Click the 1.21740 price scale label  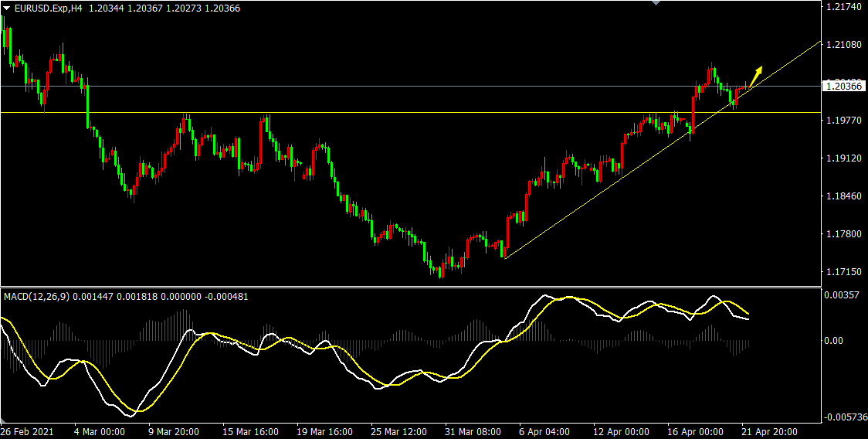tap(843, 7)
